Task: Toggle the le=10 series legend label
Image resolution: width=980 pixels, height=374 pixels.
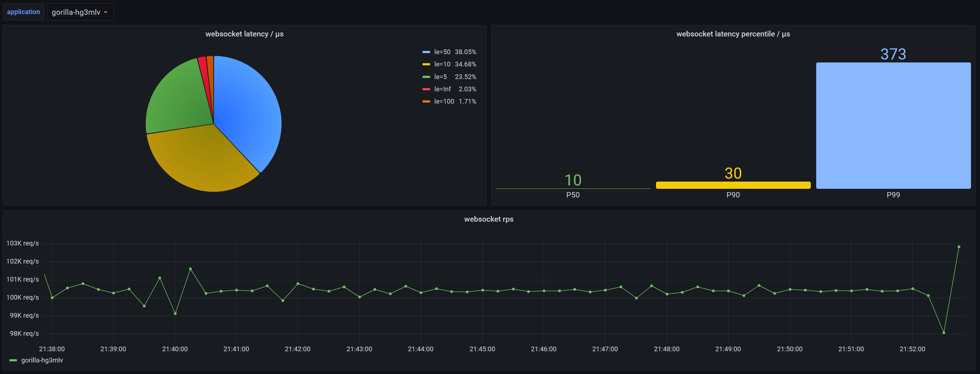Action: (x=442, y=64)
